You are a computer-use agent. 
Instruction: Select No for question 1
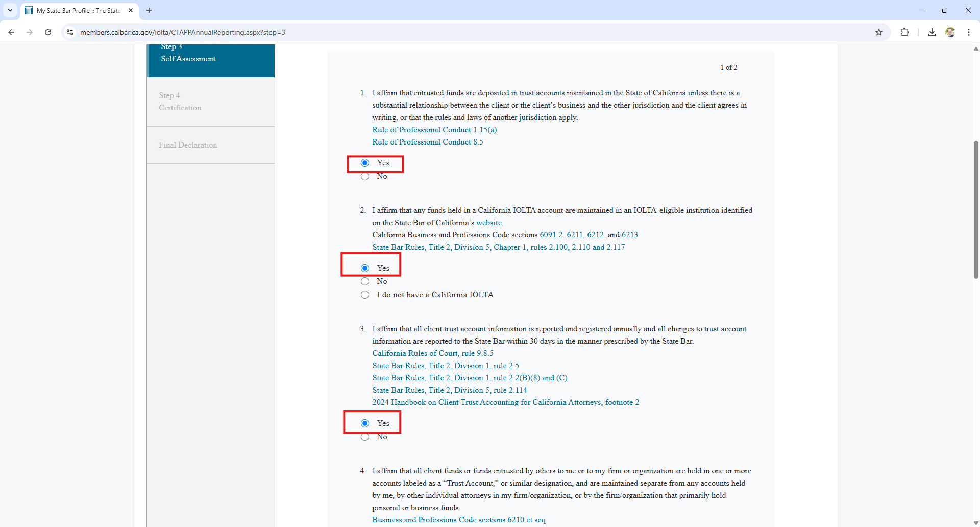[365, 176]
